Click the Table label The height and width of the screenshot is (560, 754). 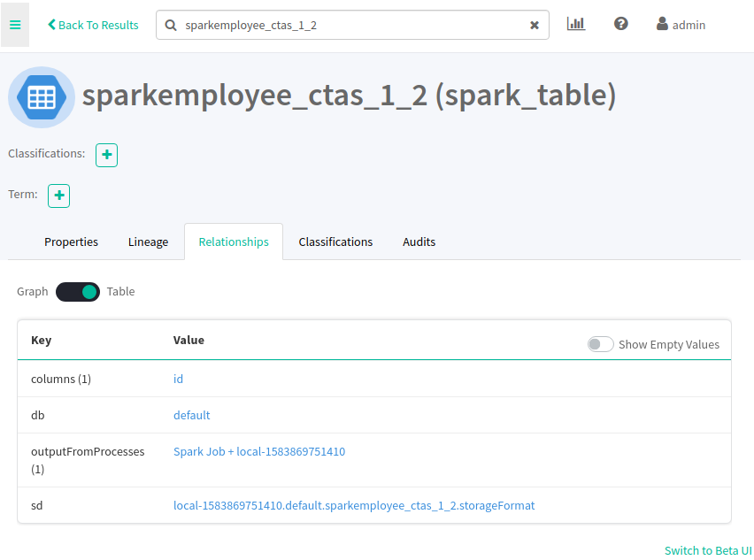pyautogui.click(x=120, y=291)
